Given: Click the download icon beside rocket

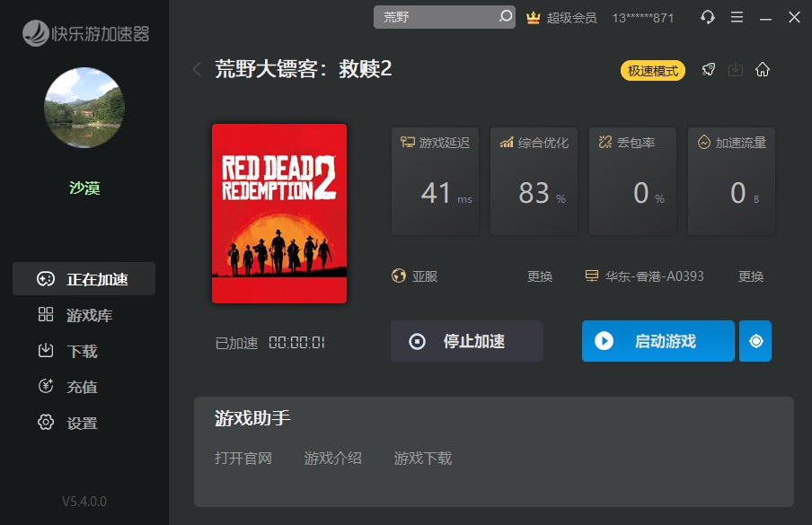Looking at the screenshot, I should [736, 69].
